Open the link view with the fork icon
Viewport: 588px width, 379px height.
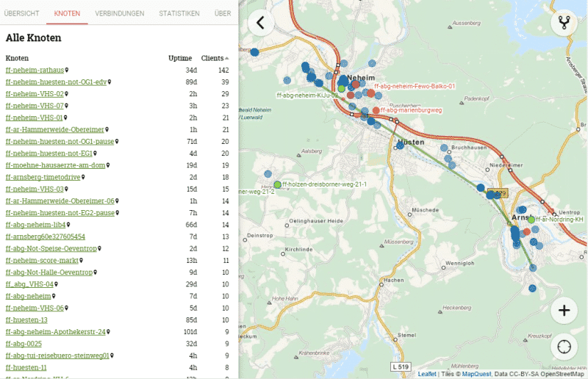pyautogui.click(x=564, y=23)
